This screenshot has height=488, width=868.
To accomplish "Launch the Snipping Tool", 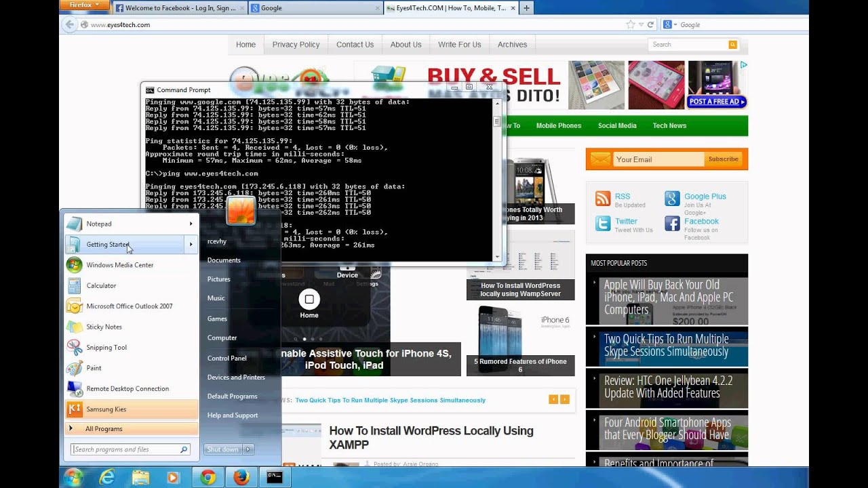I will pos(132,348).
